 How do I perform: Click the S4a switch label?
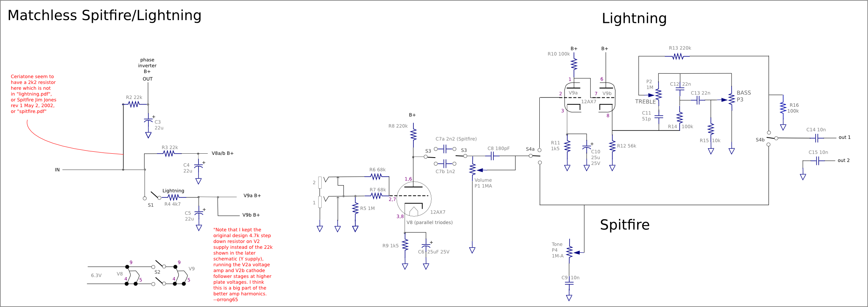point(530,149)
